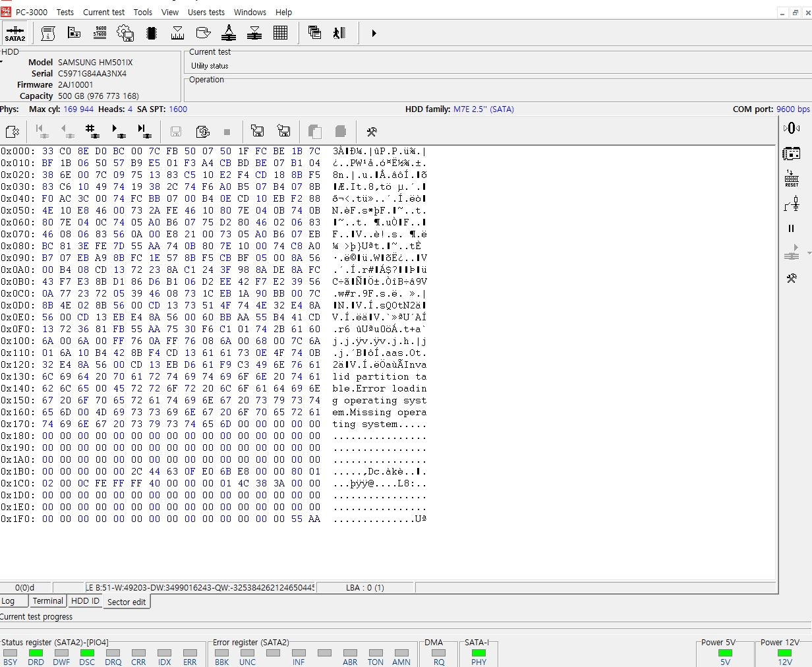
Task: Click the SATA2 port selection icon
Action: [15, 33]
